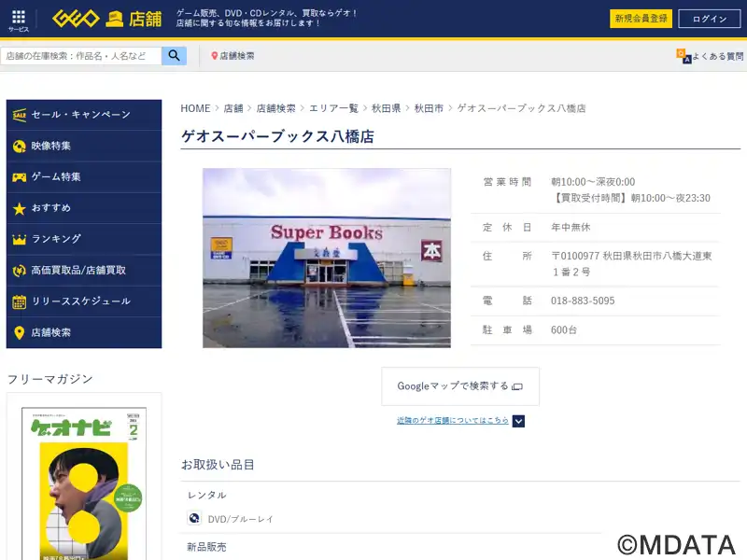The image size is (747, 560).
Task: Click エリア一覧 breadcrumb link
Action: [x=333, y=108]
